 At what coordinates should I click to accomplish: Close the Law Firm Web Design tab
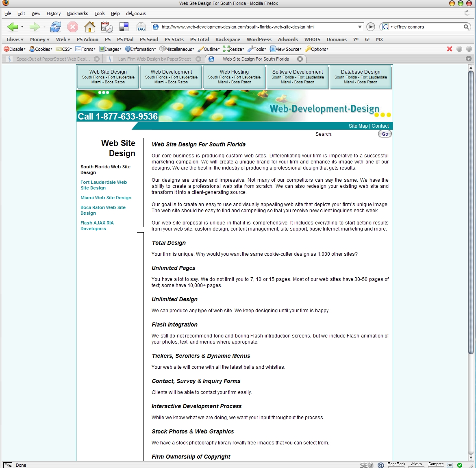[198, 59]
